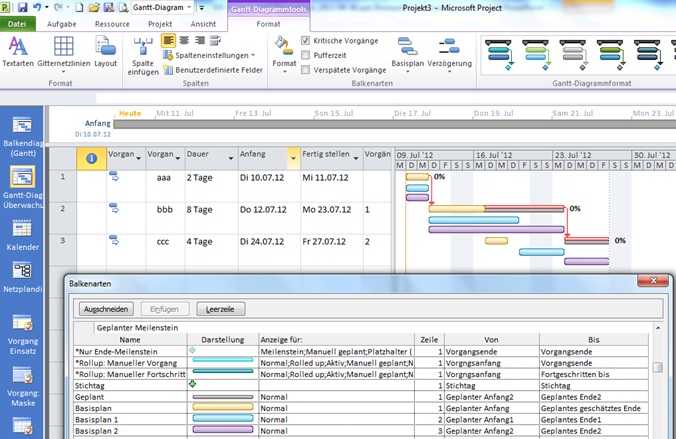Click the new blank document icon
Viewport: 676px width, 439px height.
click(79, 7)
